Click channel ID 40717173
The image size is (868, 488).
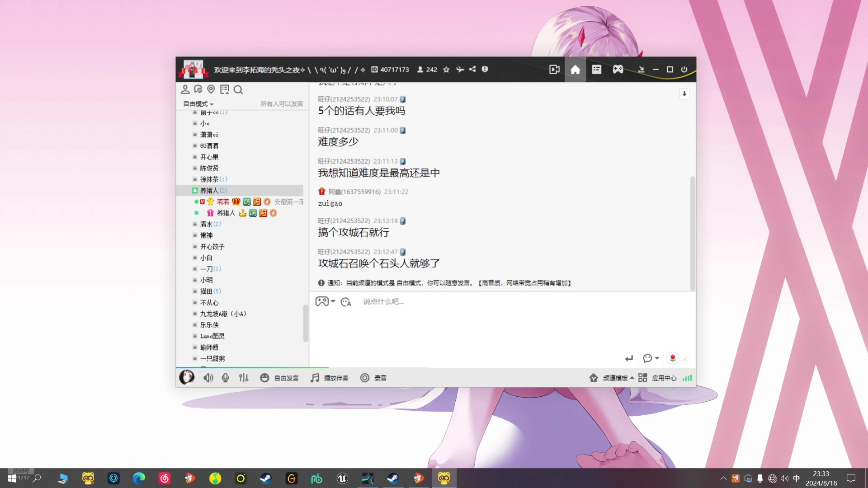point(394,70)
